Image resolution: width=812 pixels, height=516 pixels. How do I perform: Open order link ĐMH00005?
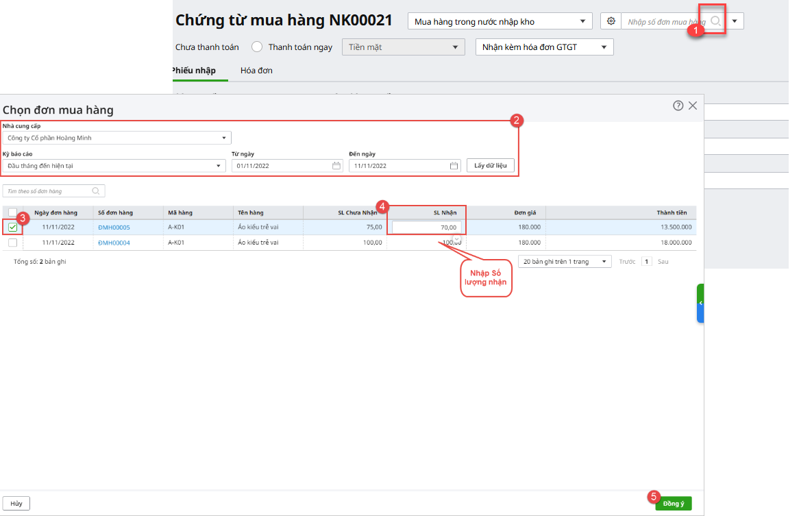point(114,228)
